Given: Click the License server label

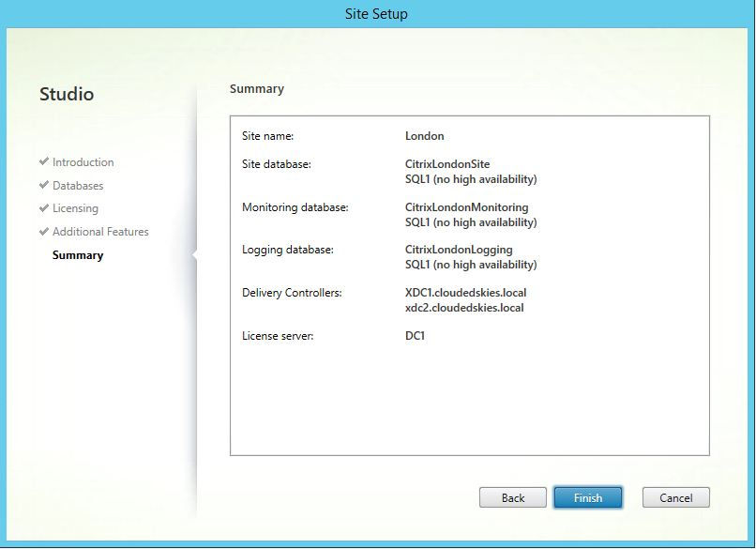Looking at the screenshot, I should tap(278, 336).
